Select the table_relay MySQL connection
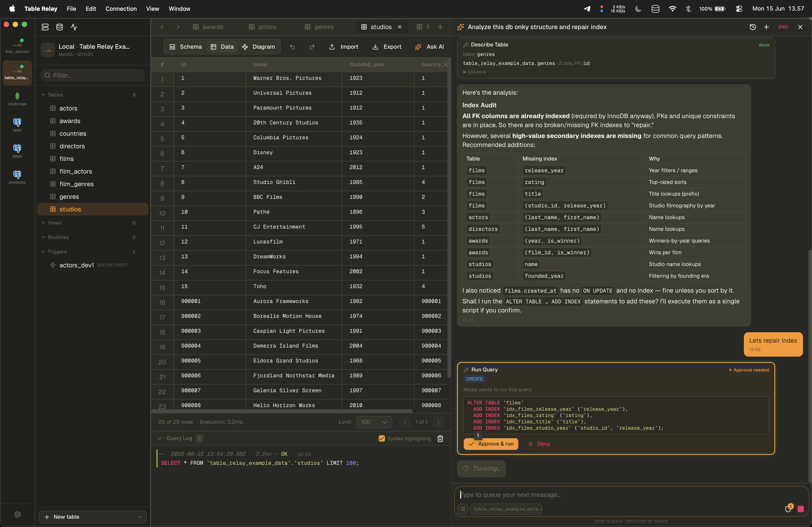812x527 pixels. coord(17,73)
